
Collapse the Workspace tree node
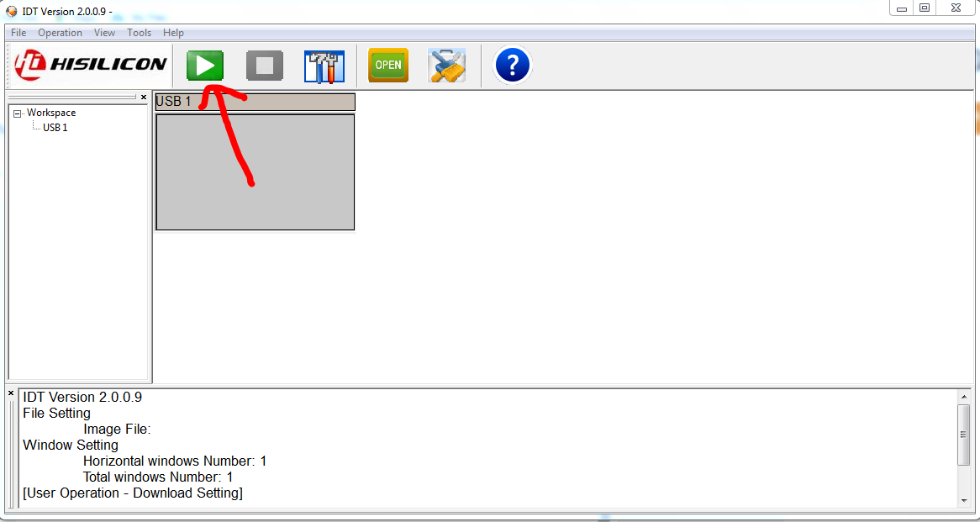[x=18, y=113]
